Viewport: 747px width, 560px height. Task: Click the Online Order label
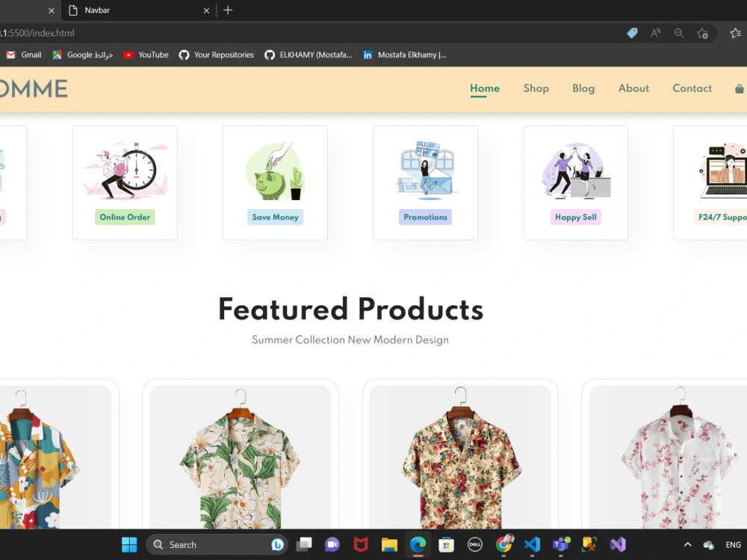(x=125, y=217)
